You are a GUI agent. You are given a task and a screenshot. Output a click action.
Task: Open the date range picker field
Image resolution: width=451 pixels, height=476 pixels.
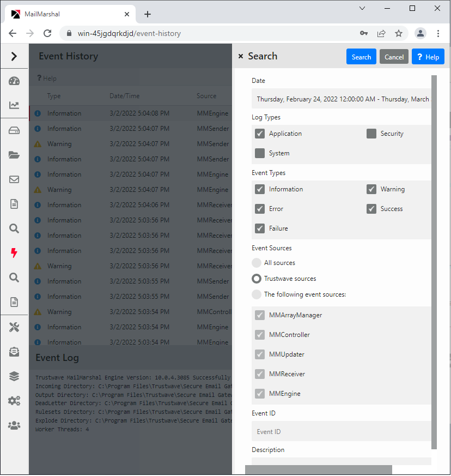pos(342,99)
